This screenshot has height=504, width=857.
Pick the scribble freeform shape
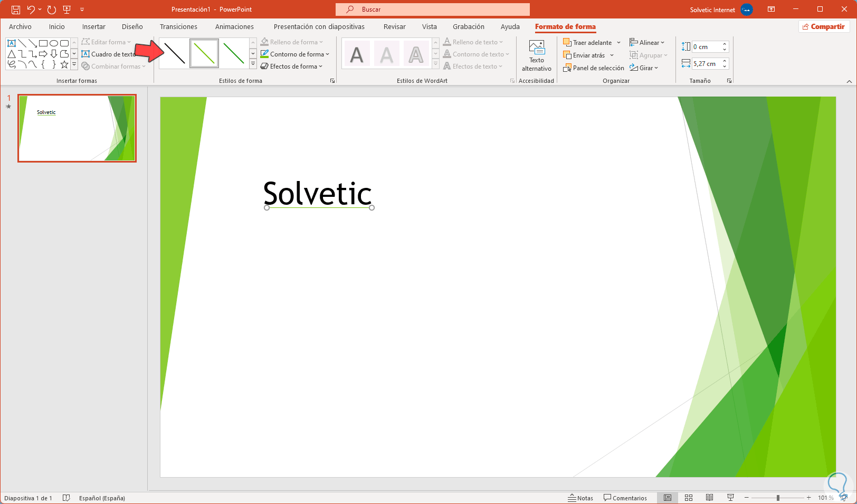coord(12,64)
